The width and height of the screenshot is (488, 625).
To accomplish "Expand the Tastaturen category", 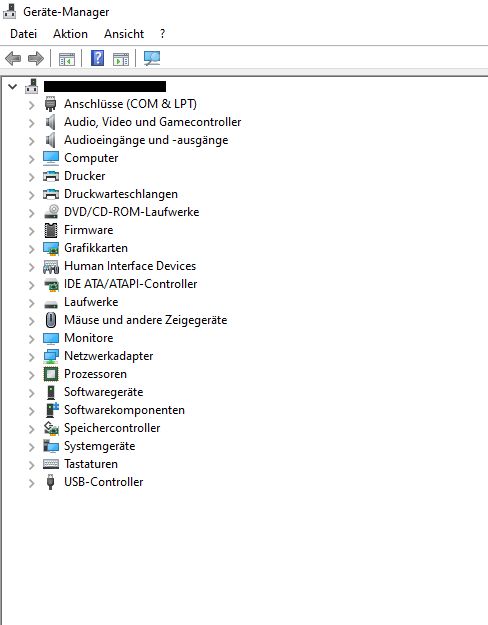I will pyautogui.click(x=31, y=465).
